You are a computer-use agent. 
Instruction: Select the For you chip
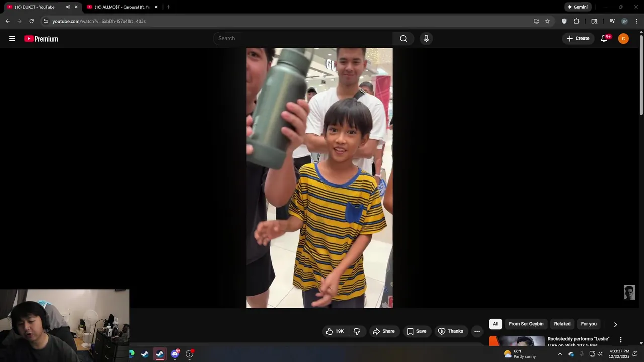click(589, 324)
